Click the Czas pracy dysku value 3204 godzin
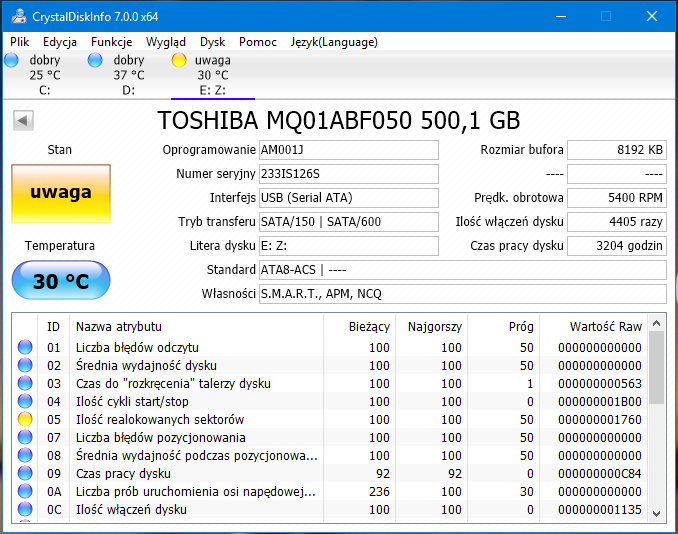The height and width of the screenshot is (534, 678). click(617, 246)
